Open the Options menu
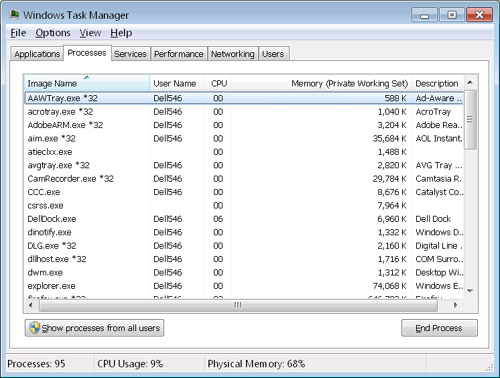The width and height of the screenshot is (500, 378). coord(53,33)
